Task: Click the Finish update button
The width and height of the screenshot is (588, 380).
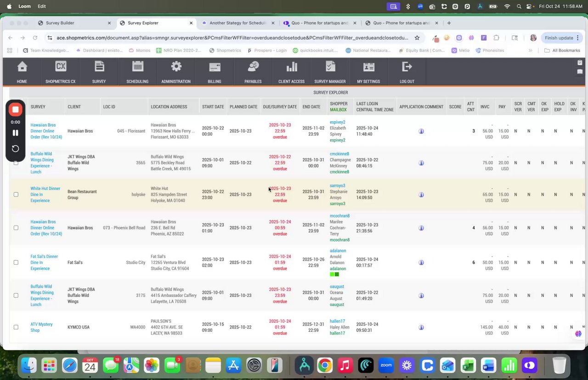Action: (x=561, y=38)
